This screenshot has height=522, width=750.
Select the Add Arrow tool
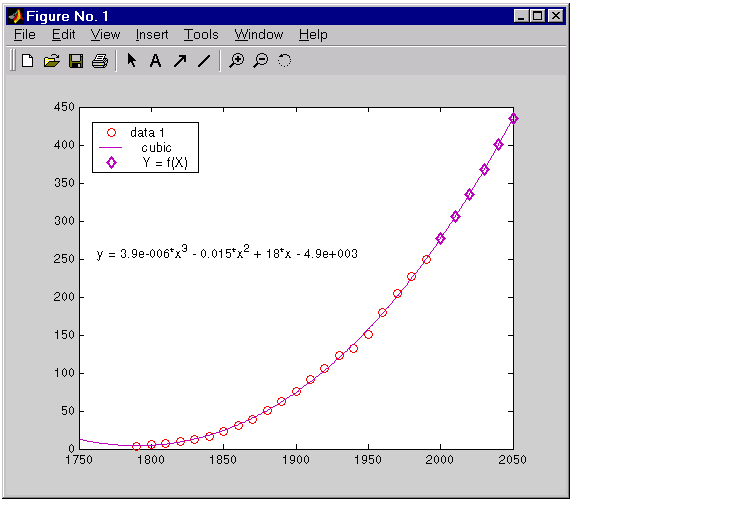coord(180,61)
